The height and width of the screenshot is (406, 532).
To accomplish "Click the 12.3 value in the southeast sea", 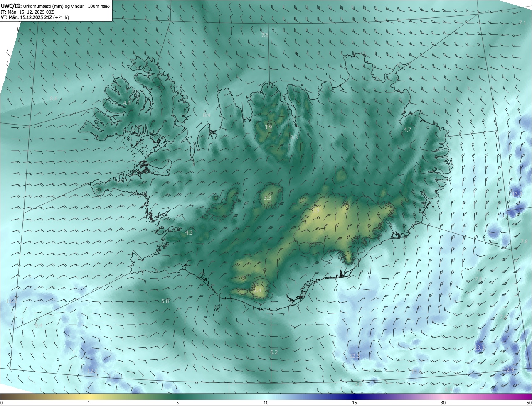I will click(x=355, y=356).
